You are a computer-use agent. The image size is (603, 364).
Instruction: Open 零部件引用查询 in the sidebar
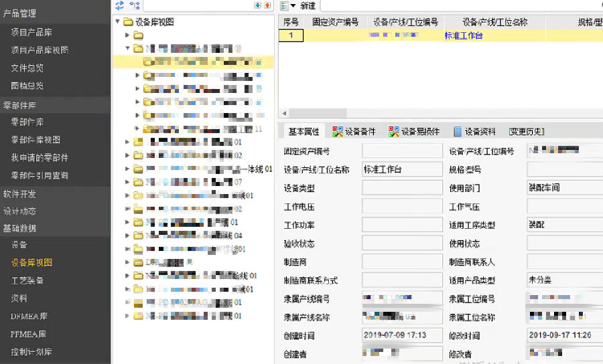click(x=40, y=175)
